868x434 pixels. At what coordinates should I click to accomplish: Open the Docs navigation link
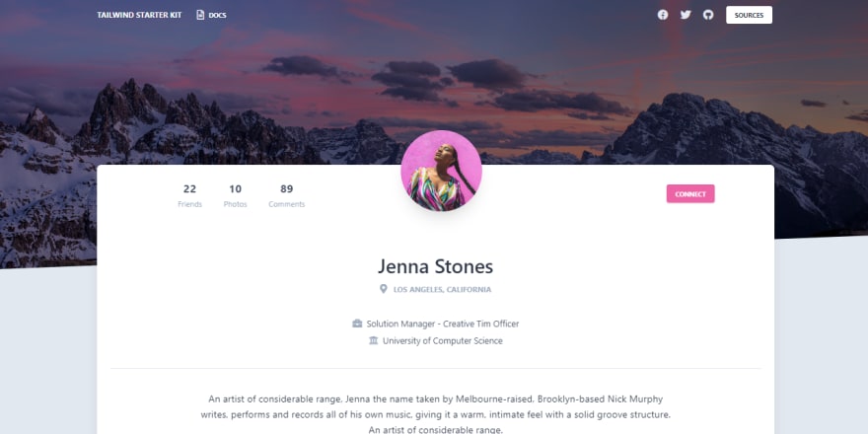point(211,15)
